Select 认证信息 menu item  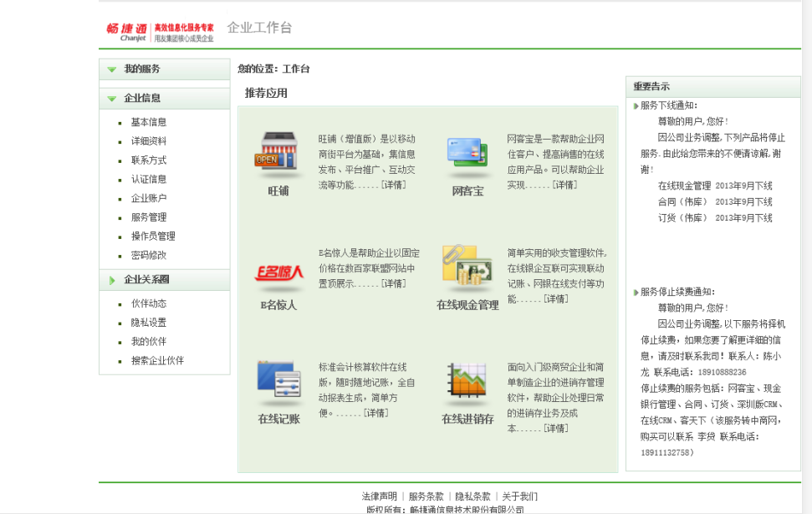[x=149, y=180]
